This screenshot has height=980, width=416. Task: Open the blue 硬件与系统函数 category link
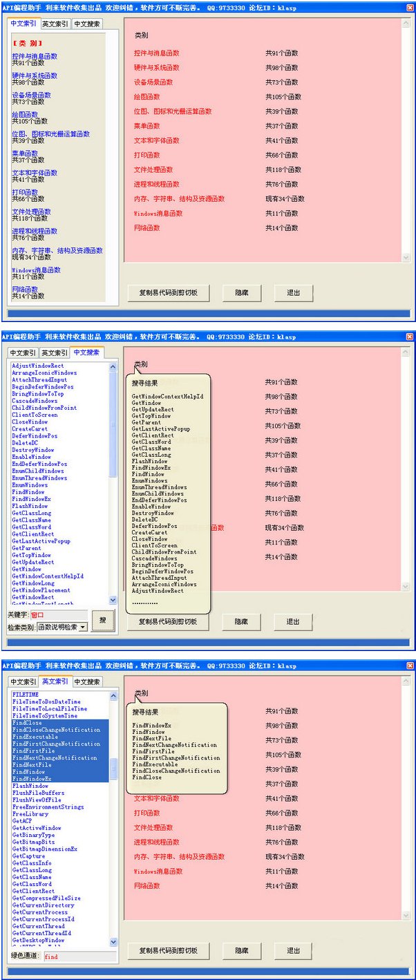tap(35, 75)
